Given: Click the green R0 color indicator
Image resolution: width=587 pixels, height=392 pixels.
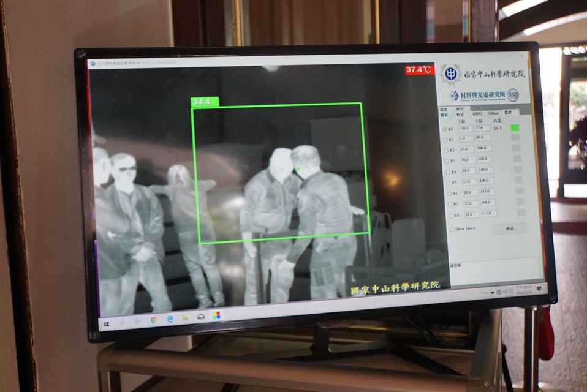Looking at the screenshot, I should pos(515,127).
